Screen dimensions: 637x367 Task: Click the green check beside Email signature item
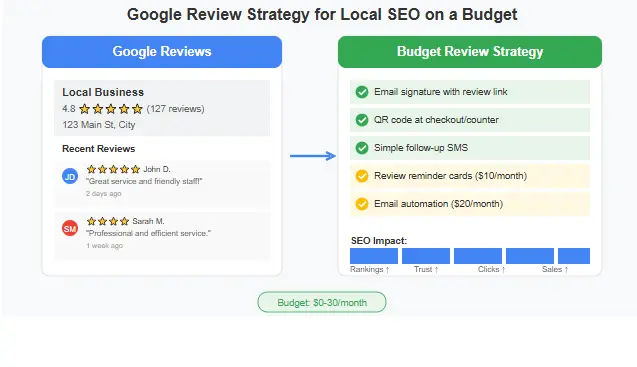coord(362,92)
